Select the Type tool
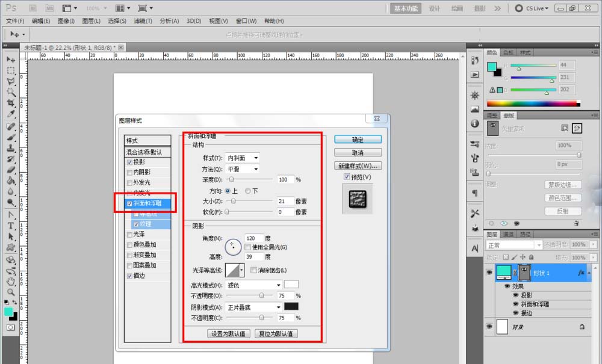602x364 pixels. 11,226
